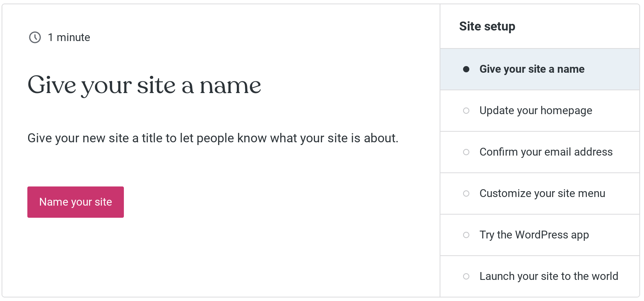This screenshot has width=644, height=301.
Task: Click the circle beside Launch your site to the world
Action: point(466,276)
